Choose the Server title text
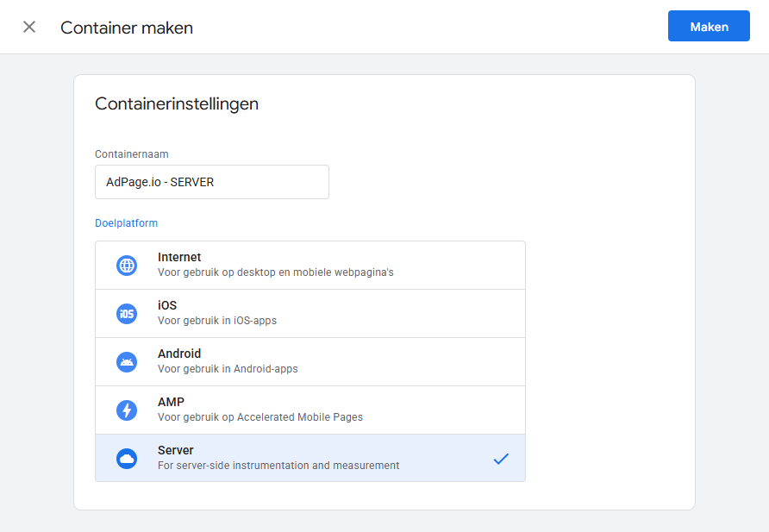 coord(176,450)
